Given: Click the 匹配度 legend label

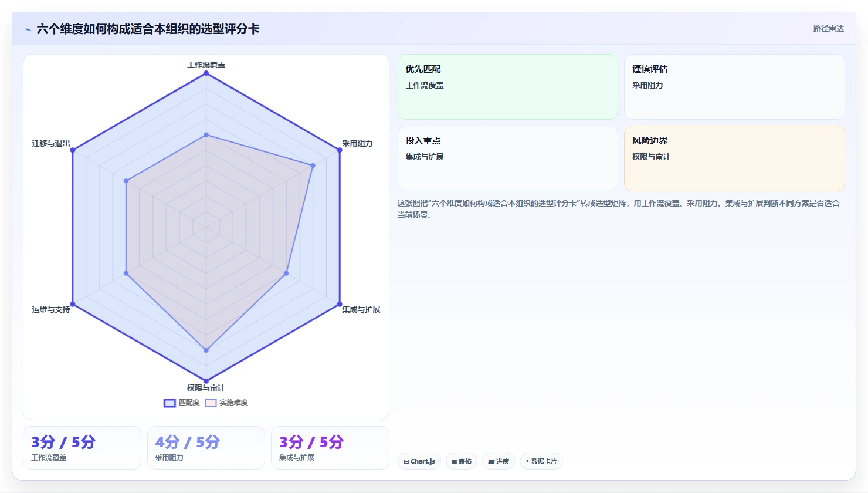Looking at the screenshot, I should point(189,403).
